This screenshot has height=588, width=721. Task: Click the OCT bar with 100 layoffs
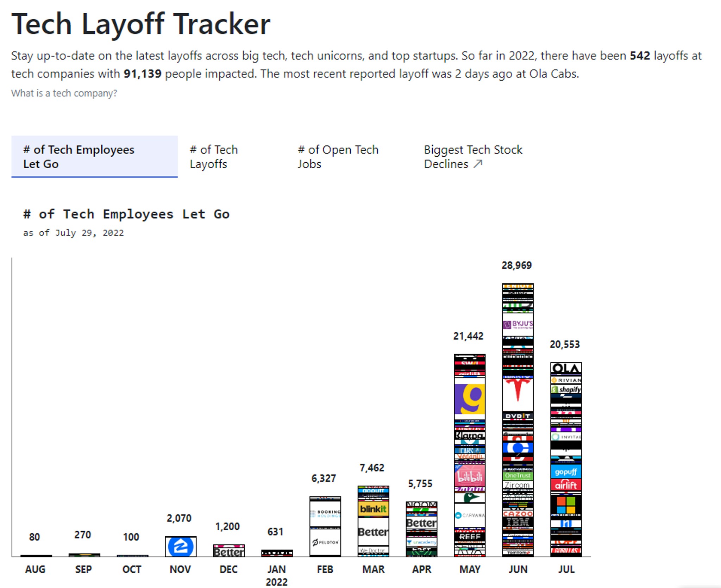(133, 556)
